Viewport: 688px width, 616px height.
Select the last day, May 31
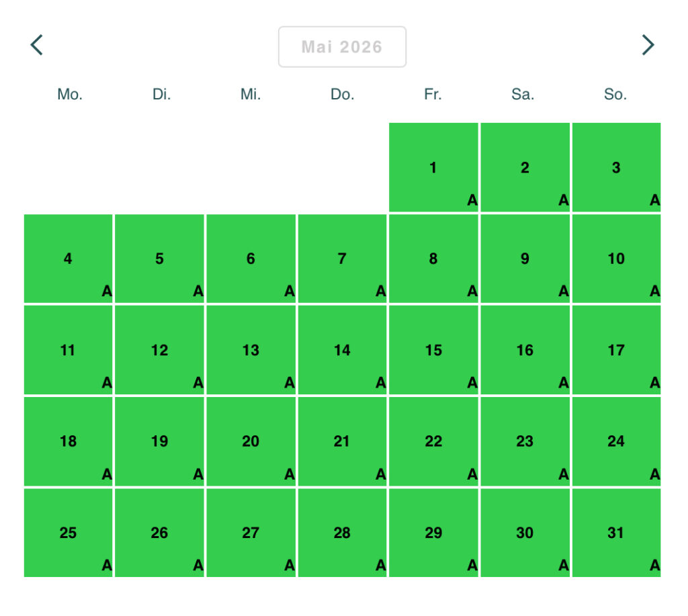click(x=616, y=533)
